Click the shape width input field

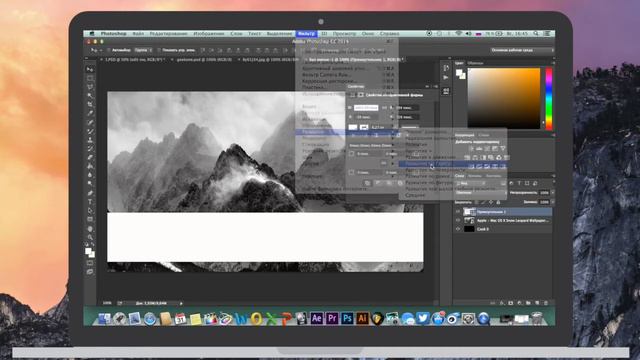point(366,108)
